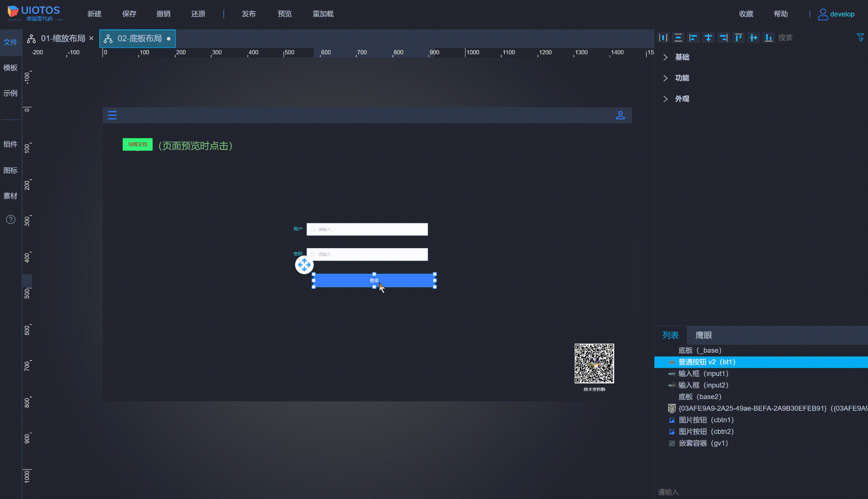868x499 pixels.
Task: Click 还原 in the top menu
Action: click(198, 14)
